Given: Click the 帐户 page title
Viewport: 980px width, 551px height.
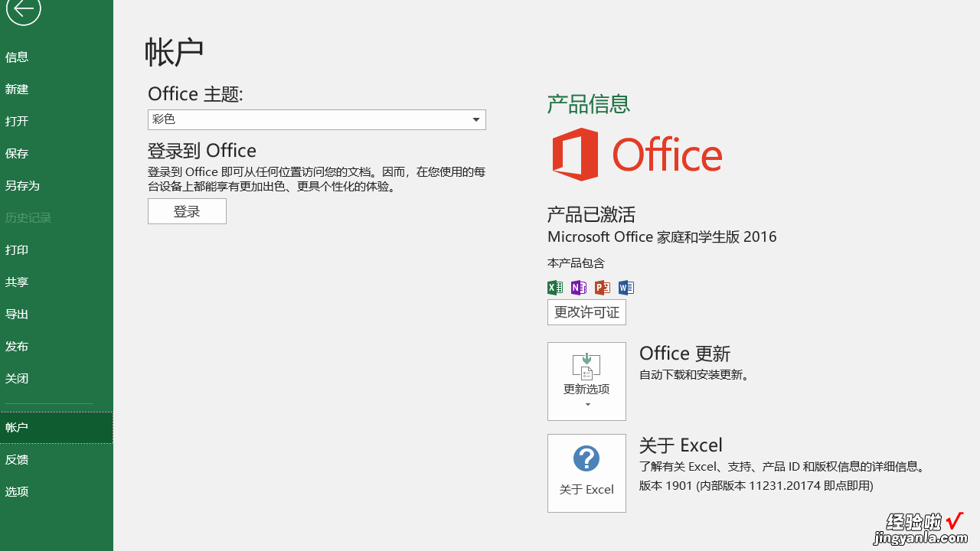Looking at the screenshot, I should click(x=174, y=51).
